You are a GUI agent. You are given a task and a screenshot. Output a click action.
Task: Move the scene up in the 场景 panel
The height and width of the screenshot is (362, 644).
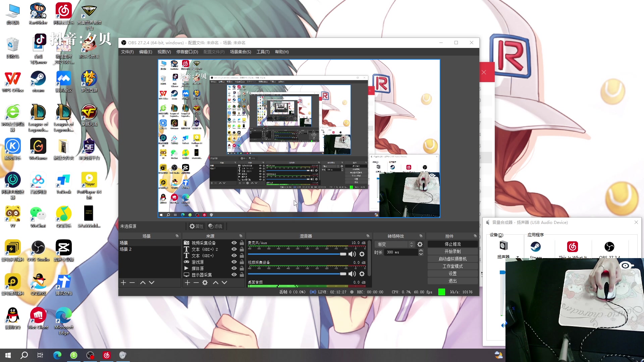[143, 283]
